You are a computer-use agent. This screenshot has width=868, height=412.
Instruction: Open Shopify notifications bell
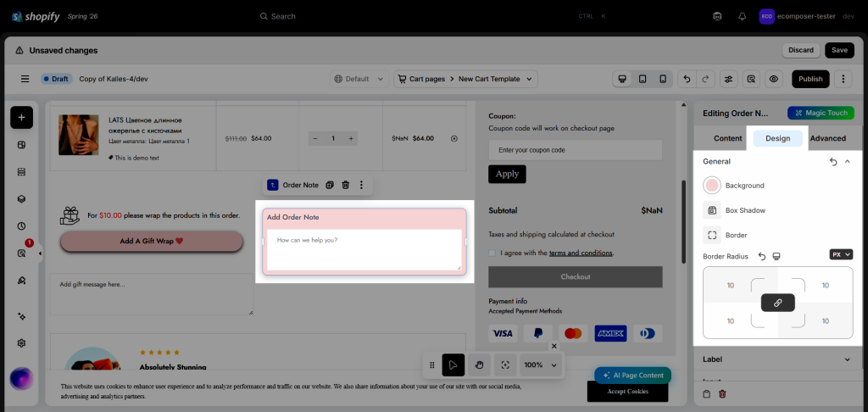coord(743,17)
